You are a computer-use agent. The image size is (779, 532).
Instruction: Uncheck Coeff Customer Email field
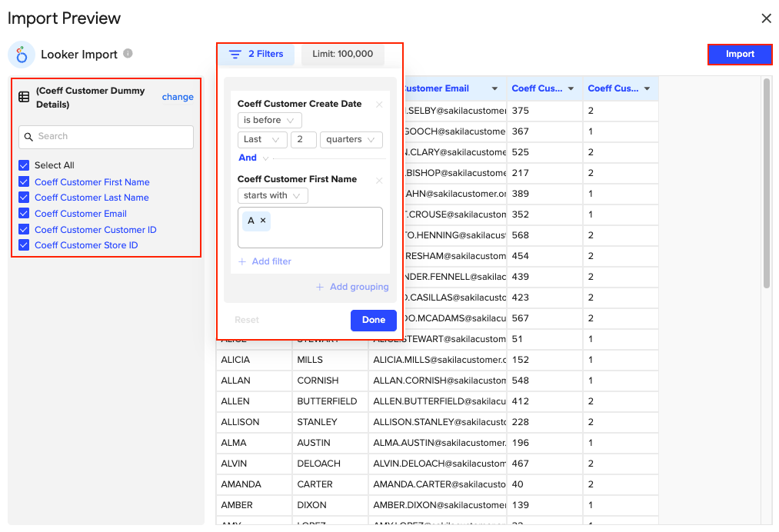coord(24,214)
